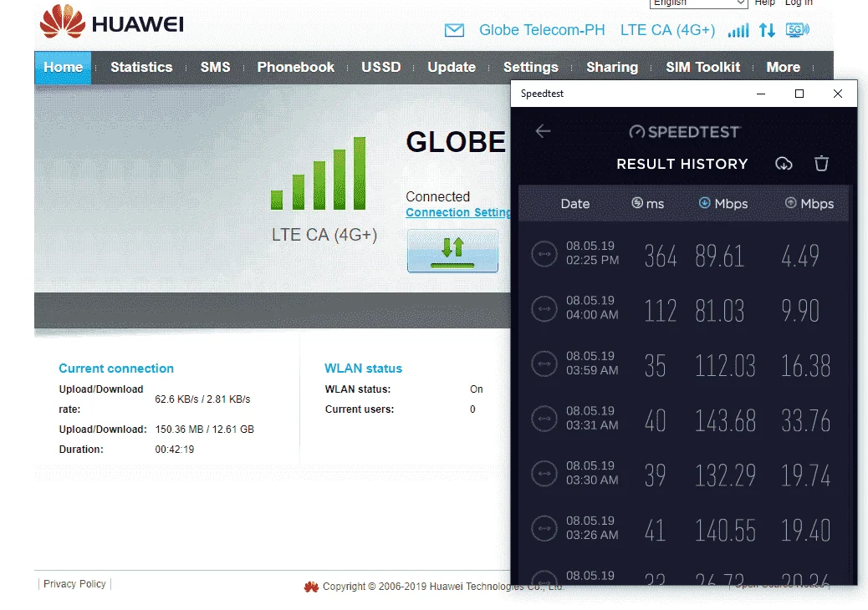Click the large green signal bars graphic
The height and width of the screenshot is (610, 868).
tap(319, 173)
